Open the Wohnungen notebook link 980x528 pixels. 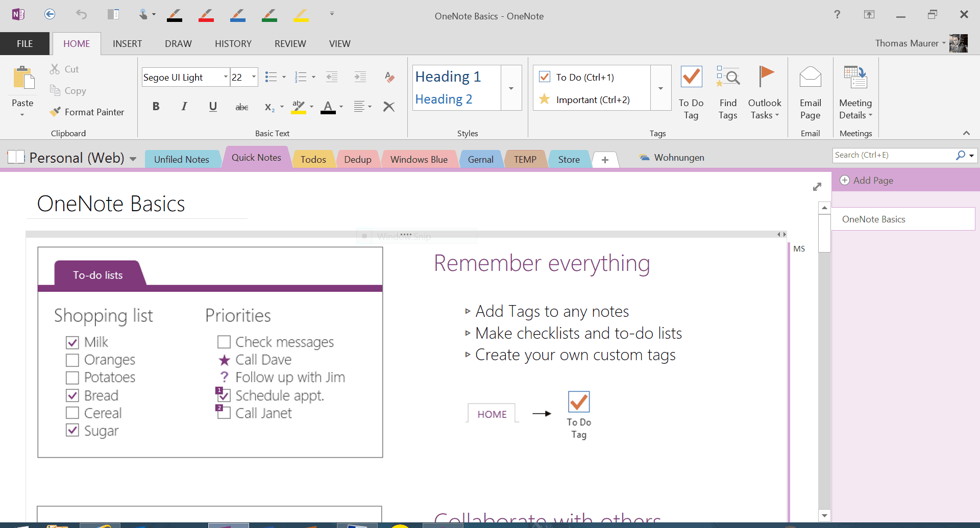coord(672,158)
